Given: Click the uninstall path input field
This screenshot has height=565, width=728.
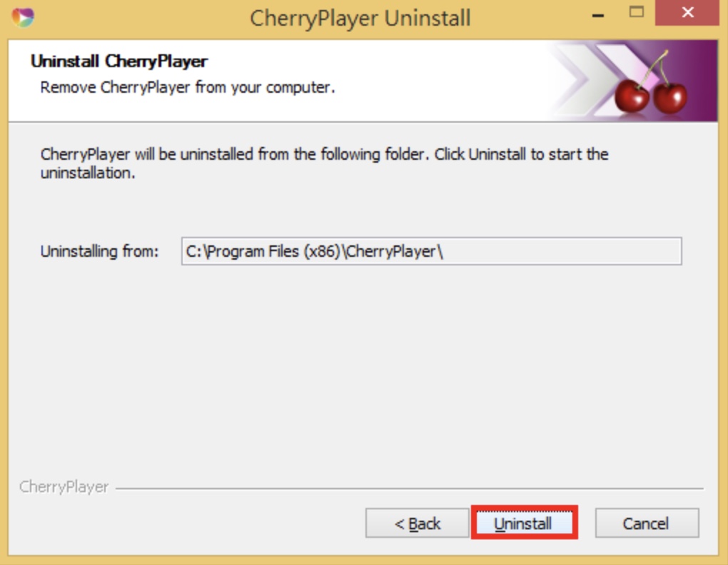Looking at the screenshot, I should click(431, 251).
